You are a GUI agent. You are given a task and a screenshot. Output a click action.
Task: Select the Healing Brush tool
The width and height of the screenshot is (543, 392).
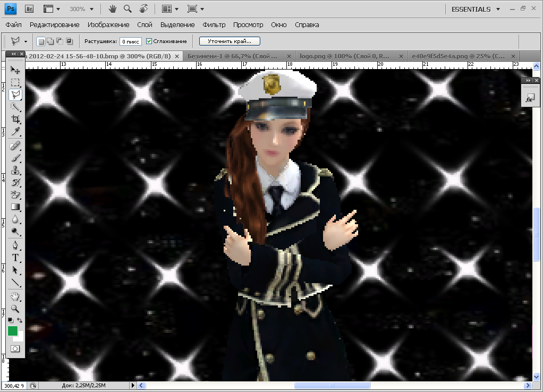(15, 146)
